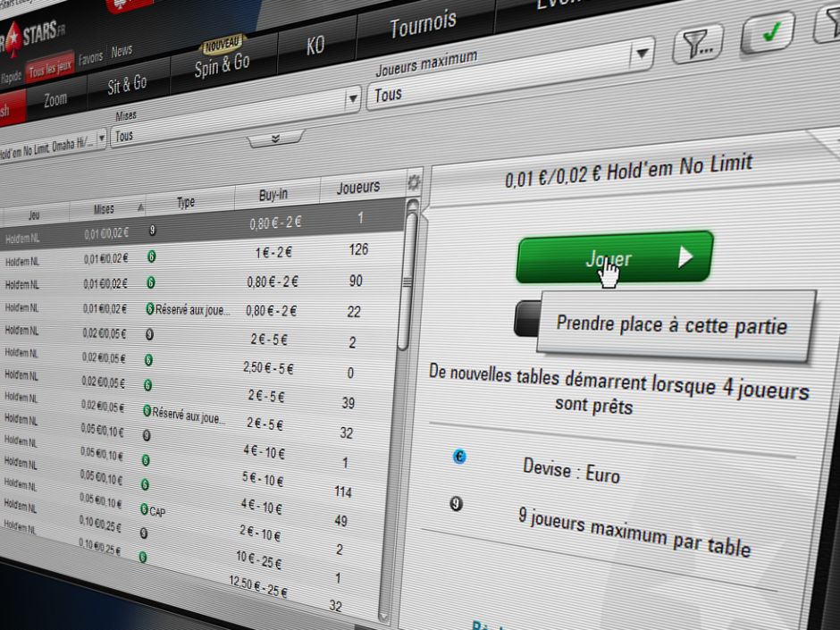Click the green checkmark button

(x=768, y=33)
